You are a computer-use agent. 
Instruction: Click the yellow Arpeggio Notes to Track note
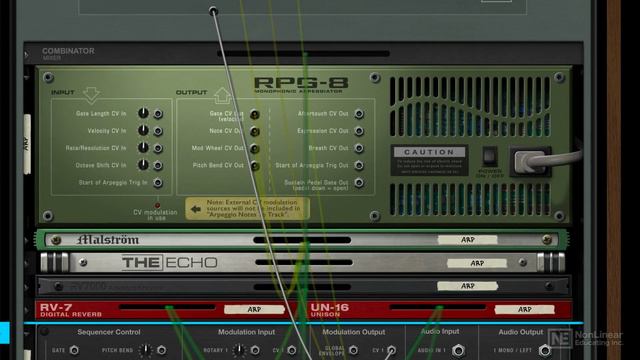247,209
